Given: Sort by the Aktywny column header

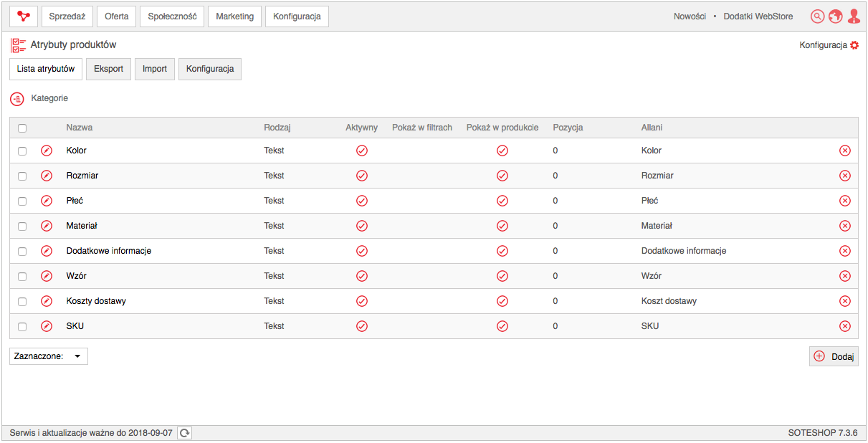Looking at the screenshot, I should click(361, 128).
